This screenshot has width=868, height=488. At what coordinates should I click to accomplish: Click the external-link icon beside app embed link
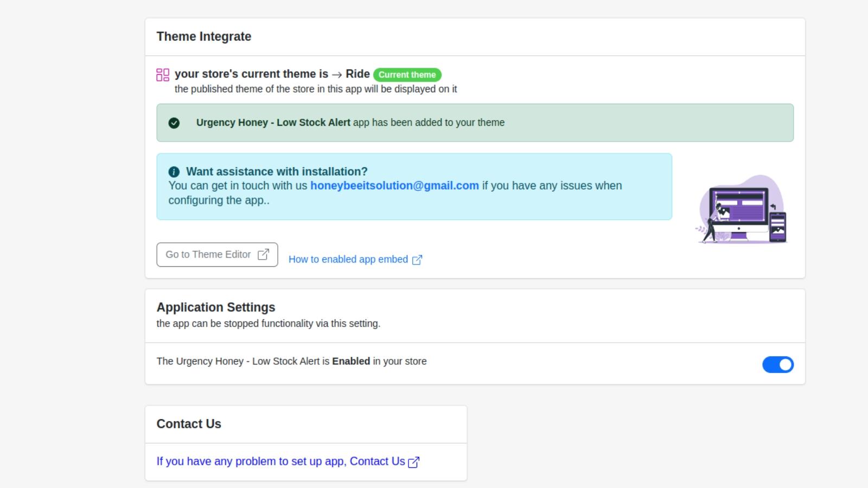pyautogui.click(x=417, y=260)
